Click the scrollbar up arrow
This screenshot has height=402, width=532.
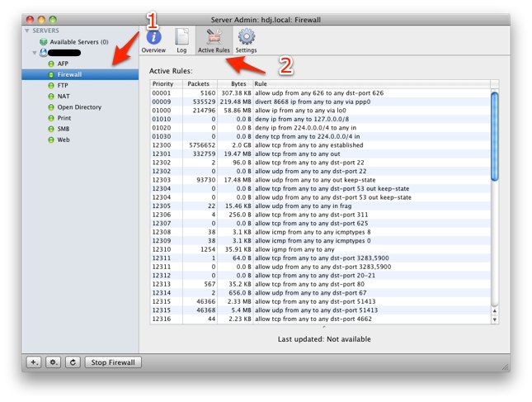495,310
